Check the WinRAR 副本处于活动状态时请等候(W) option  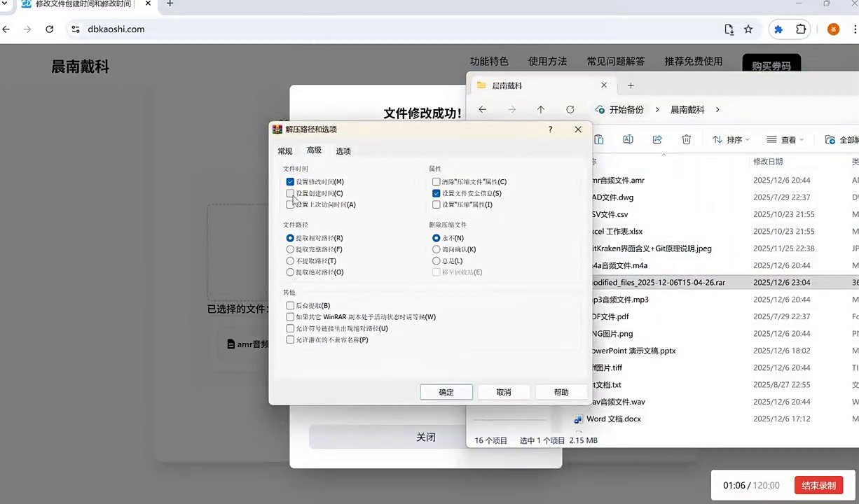pyautogui.click(x=290, y=317)
